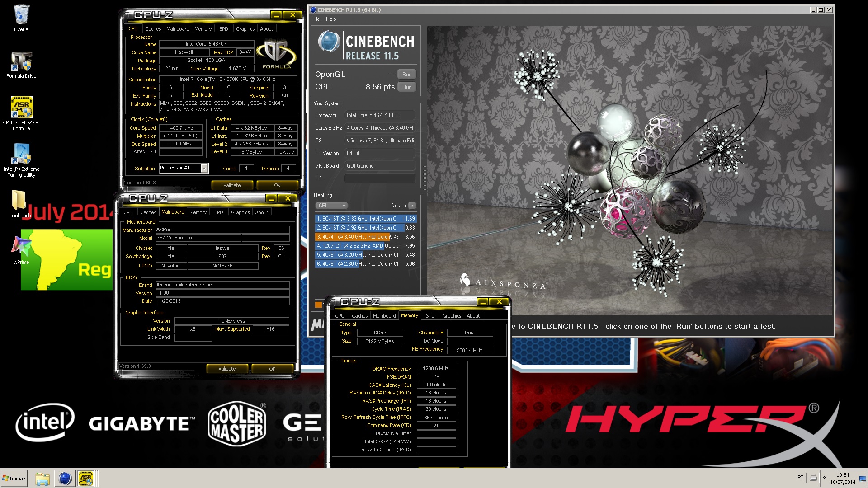This screenshot has width=868, height=488.
Task: Open the CPU ranking type dropdown in Cinebench
Action: pyautogui.click(x=331, y=206)
